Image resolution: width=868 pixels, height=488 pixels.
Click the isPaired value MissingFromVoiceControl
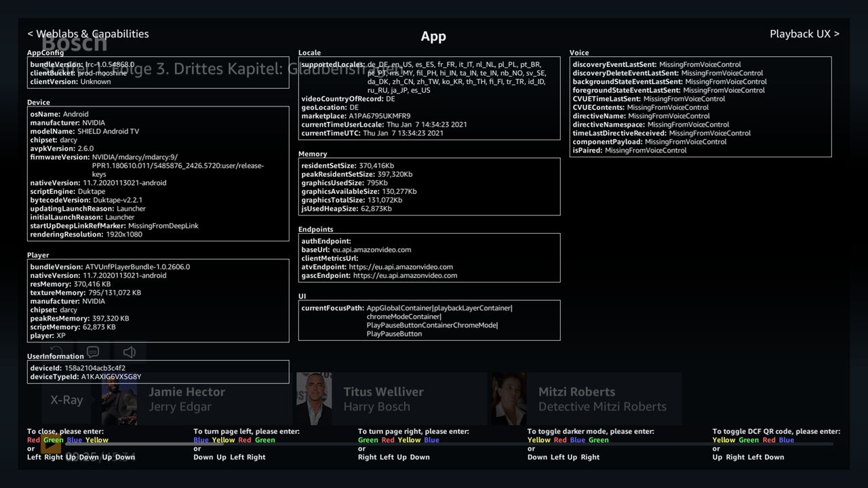pyautogui.click(x=646, y=150)
